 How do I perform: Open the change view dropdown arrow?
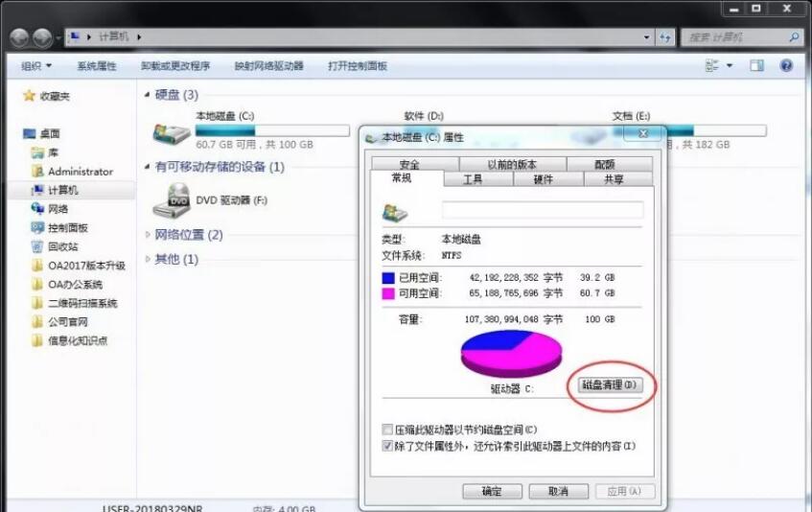point(729,66)
